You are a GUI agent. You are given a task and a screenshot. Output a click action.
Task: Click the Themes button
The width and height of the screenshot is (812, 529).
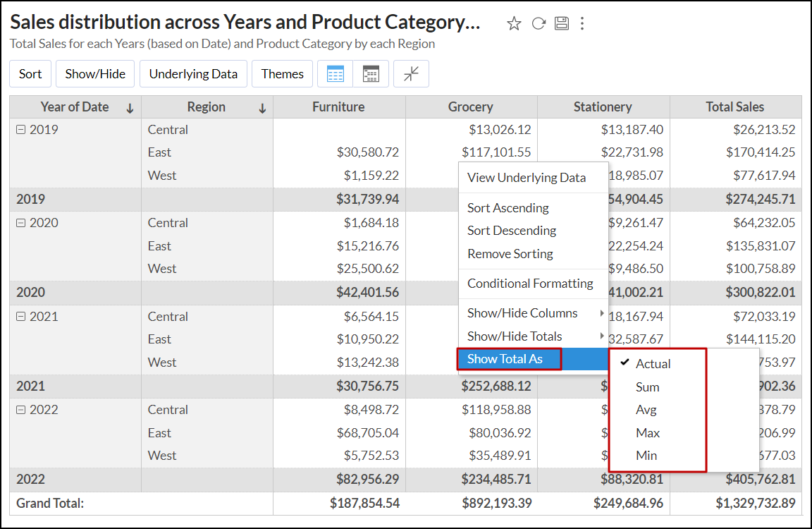point(282,74)
